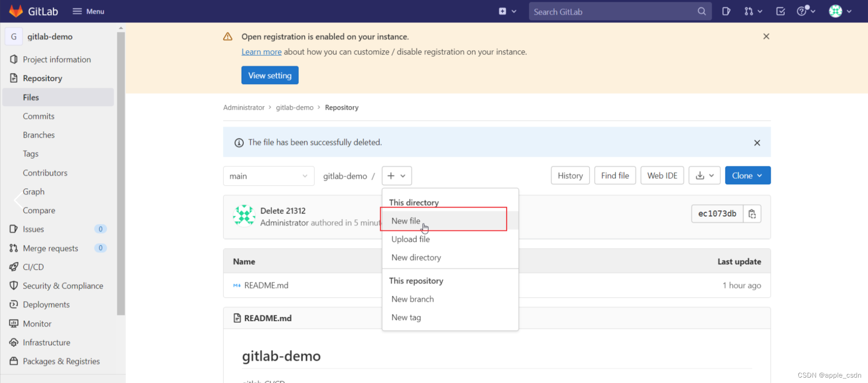This screenshot has height=383, width=868.
Task: Click the GitLab fox logo
Action: click(x=16, y=11)
